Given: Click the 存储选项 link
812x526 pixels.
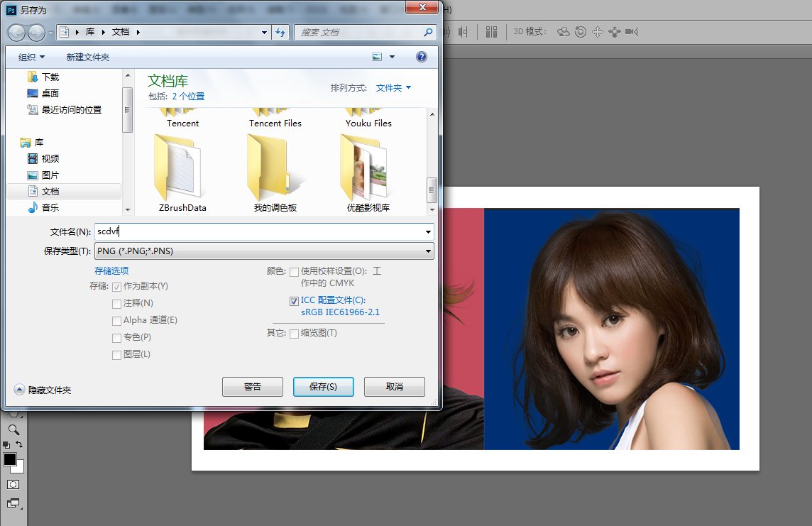Looking at the screenshot, I should click(x=111, y=270).
